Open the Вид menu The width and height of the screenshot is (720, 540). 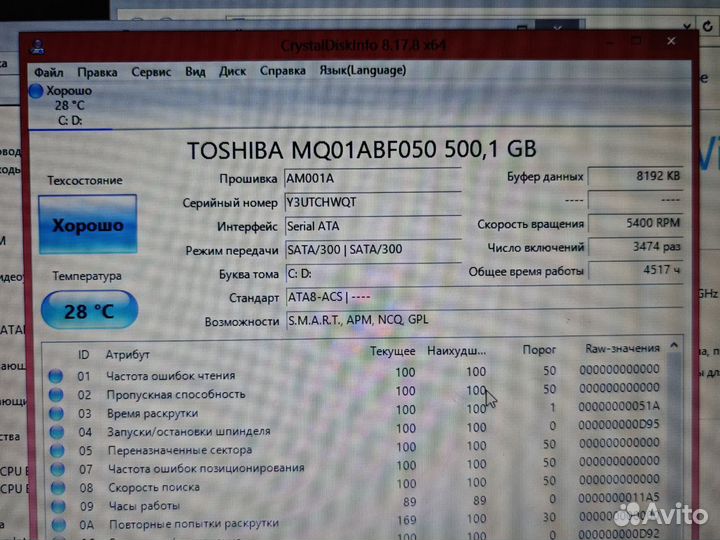click(x=195, y=72)
